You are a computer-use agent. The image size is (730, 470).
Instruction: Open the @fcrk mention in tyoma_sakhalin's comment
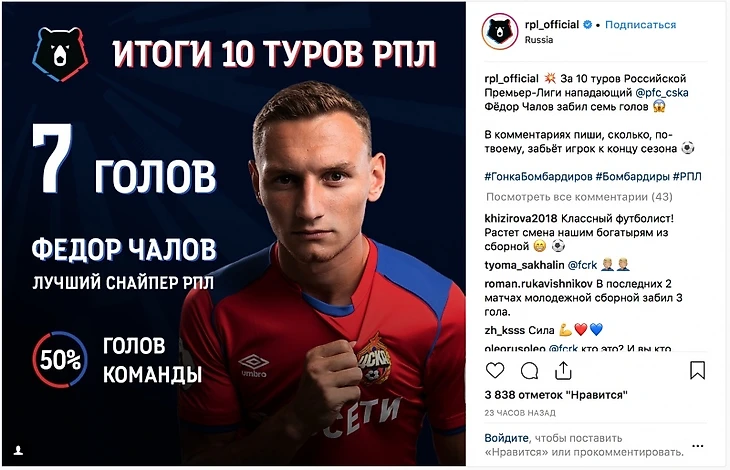582,265
